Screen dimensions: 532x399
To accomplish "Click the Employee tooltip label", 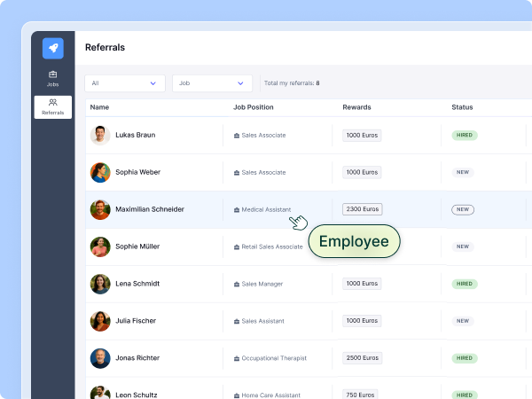I will 354,241.
